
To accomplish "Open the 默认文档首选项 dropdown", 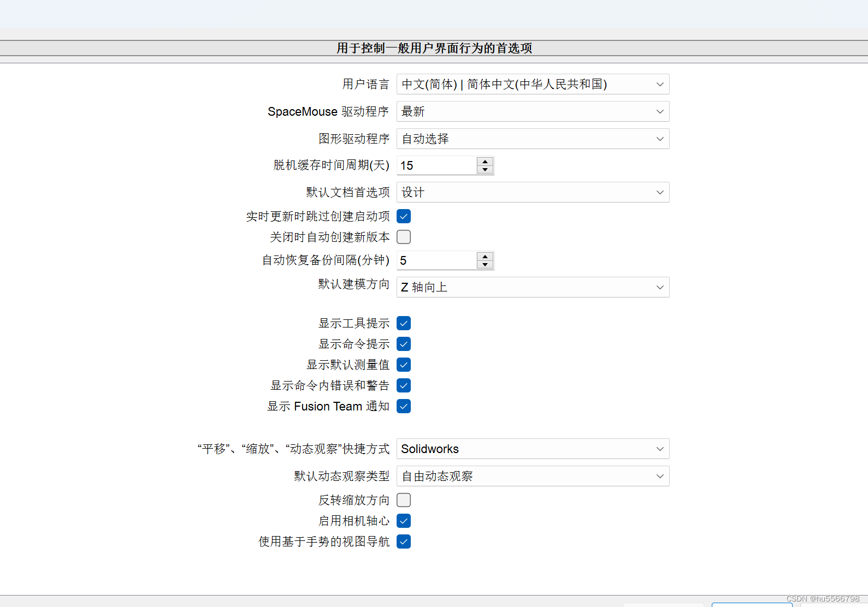I will pyautogui.click(x=533, y=192).
